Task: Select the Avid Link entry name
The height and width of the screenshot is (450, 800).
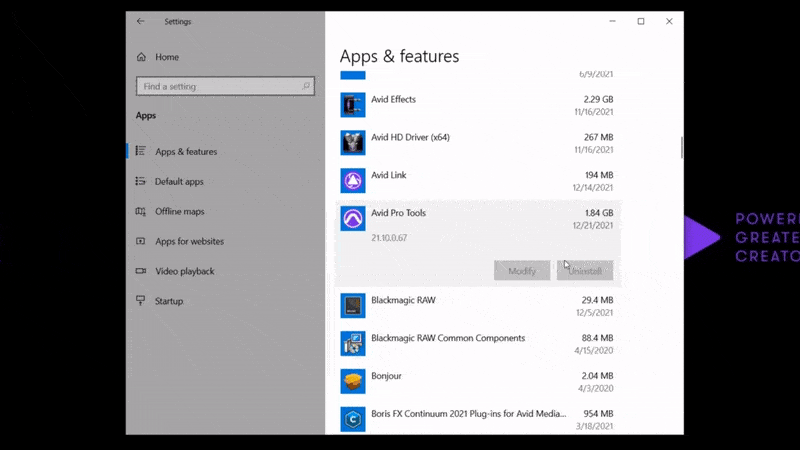Action: [x=389, y=175]
